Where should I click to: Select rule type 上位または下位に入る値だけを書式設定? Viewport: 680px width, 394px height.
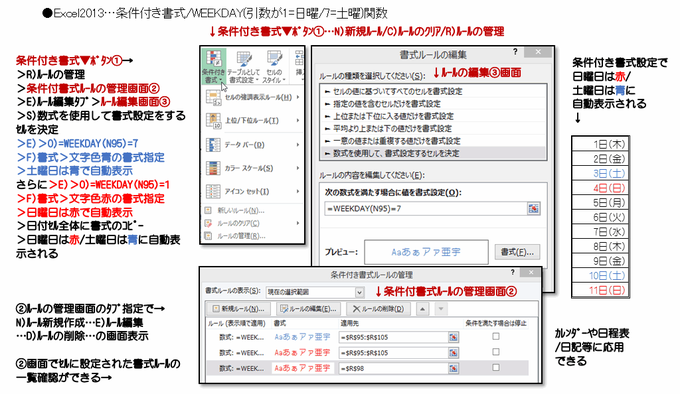click(x=433, y=116)
